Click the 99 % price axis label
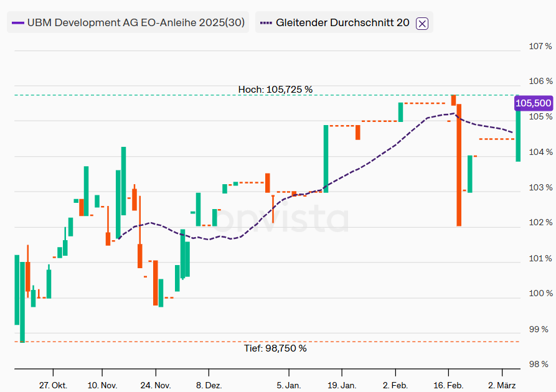The height and width of the screenshot is (392, 556). click(539, 329)
